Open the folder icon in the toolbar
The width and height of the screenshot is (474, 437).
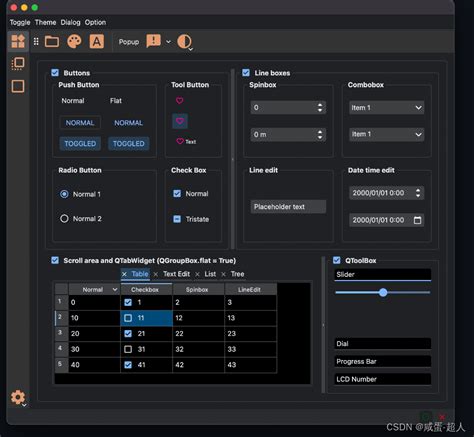tap(52, 42)
